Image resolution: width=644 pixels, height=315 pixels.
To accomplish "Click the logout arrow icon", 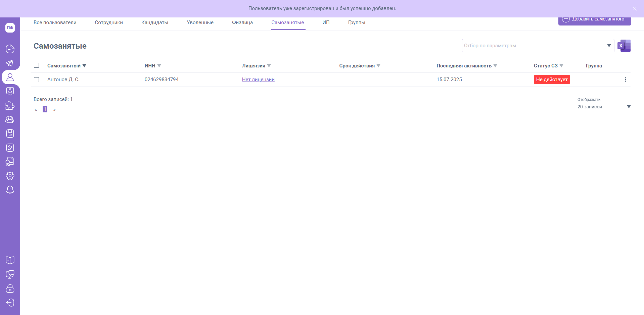I will point(10,303).
